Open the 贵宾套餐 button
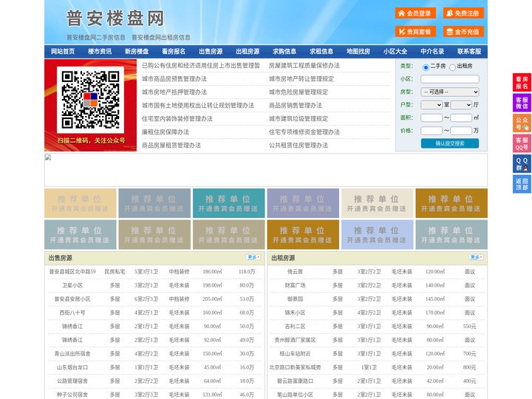The height and width of the screenshot is (399, 532). (x=415, y=32)
